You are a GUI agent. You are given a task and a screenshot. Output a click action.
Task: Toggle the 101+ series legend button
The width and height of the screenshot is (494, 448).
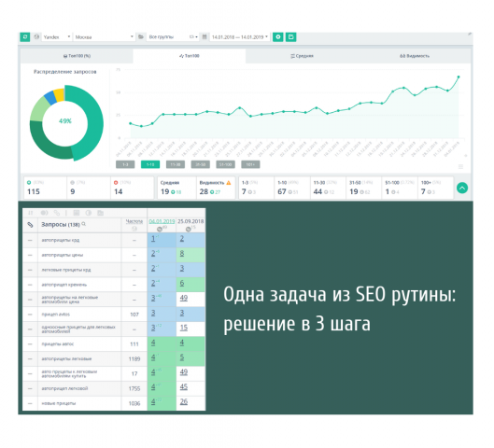click(250, 164)
